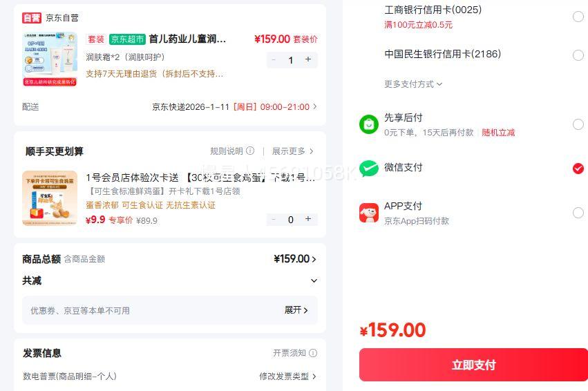Change delivery time 京东快递 2026-1-11

coord(235,107)
